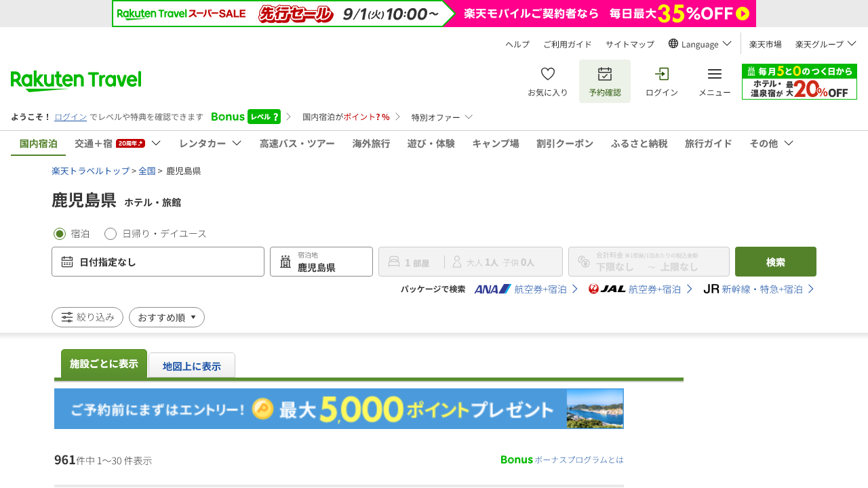The height and width of the screenshot is (488, 868).
Task: Click the 5,000 point entry banner
Action: (339, 409)
